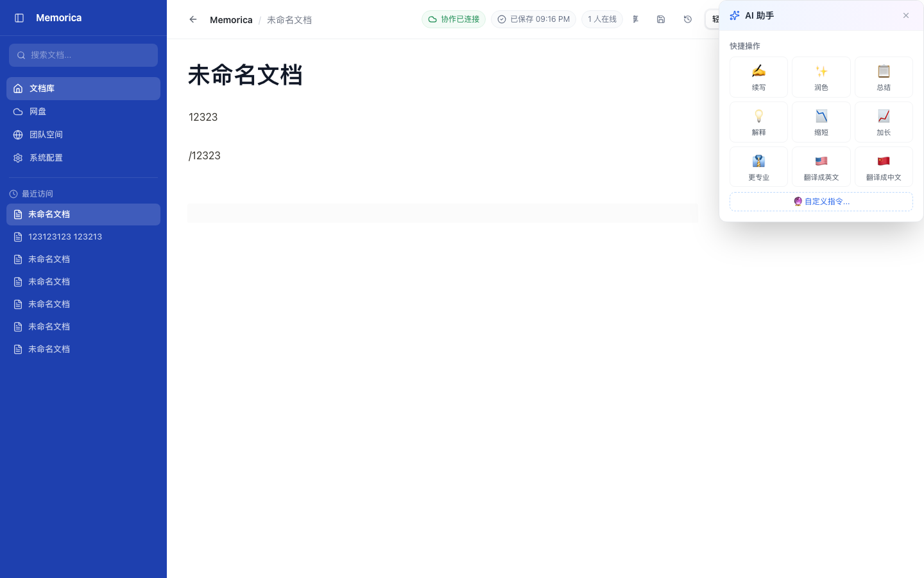Open highlighted 未命名文档 in recent list

point(83,215)
